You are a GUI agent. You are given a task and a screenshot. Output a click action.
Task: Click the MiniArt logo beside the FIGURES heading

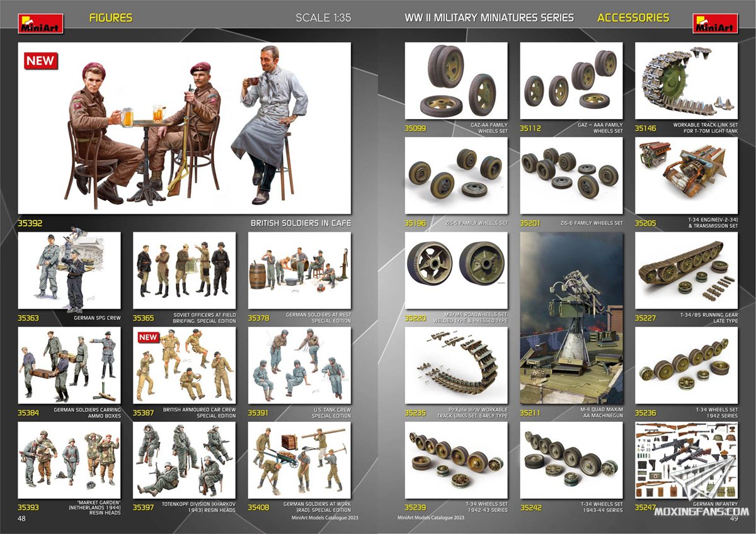pos(40,23)
